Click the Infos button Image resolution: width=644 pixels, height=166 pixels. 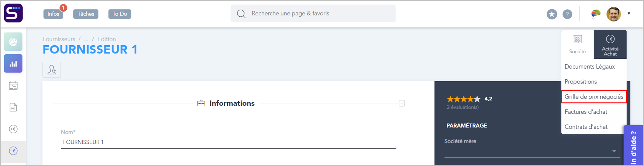[x=53, y=14]
